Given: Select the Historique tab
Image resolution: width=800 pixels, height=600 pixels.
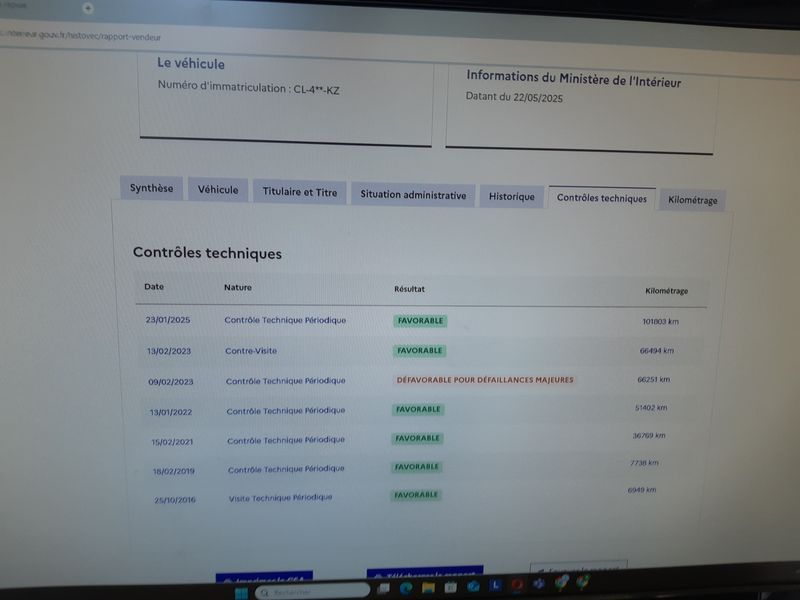Looking at the screenshot, I should (512, 196).
